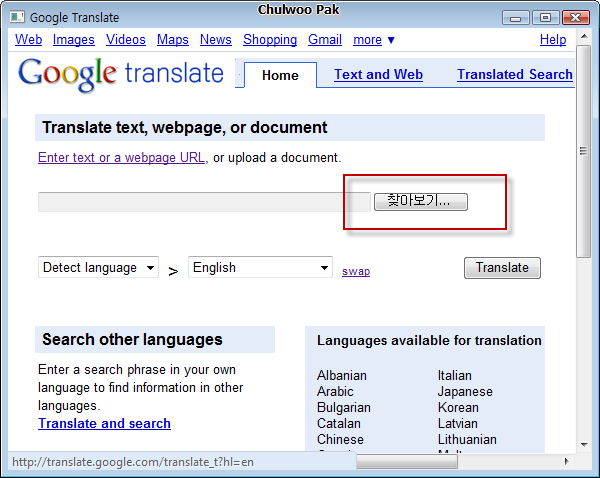This screenshot has width=600, height=478.
Task: Click the 찾아보기... browse button
Action: pos(421,202)
